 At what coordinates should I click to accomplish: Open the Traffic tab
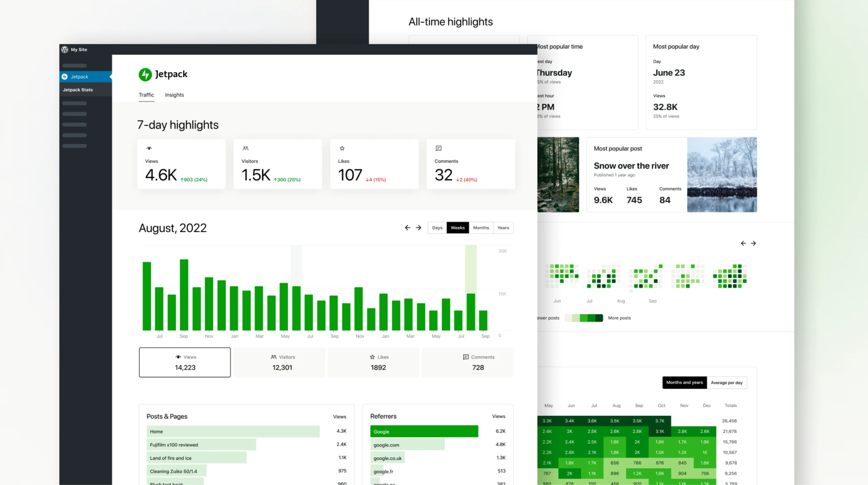pos(146,95)
